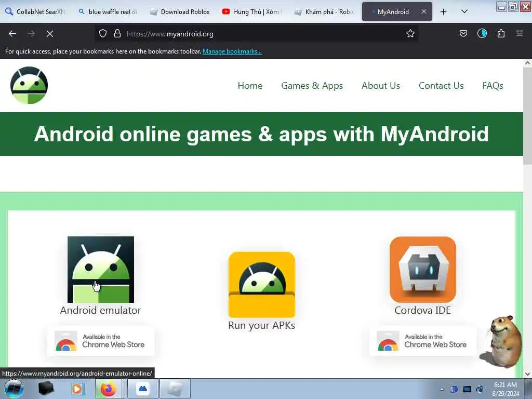Switch to the blue waffle search tab
532x399 pixels.
pyautogui.click(x=108, y=11)
